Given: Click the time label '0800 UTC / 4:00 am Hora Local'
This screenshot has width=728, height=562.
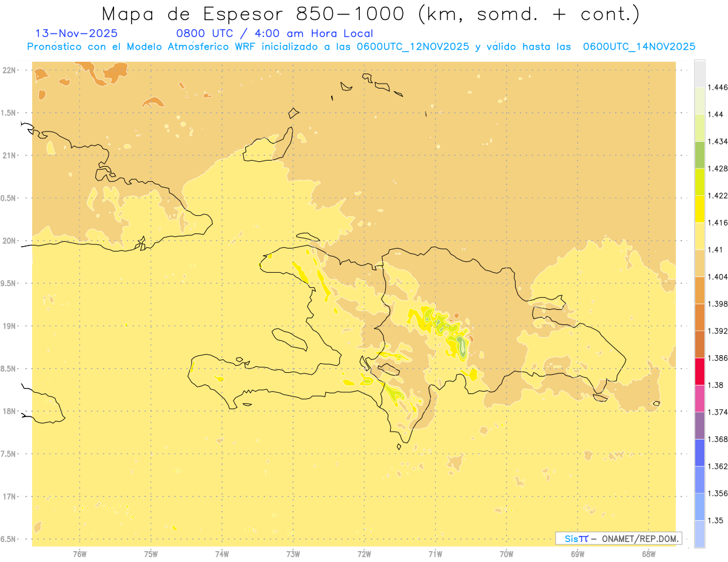Looking at the screenshot, I should [275, 34].
